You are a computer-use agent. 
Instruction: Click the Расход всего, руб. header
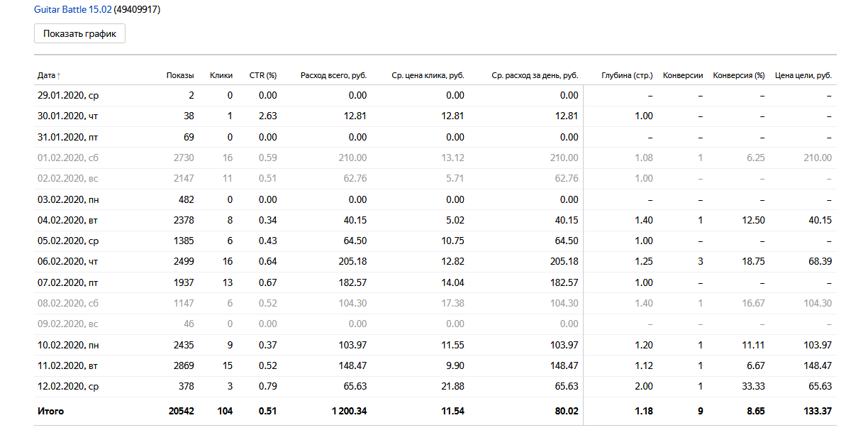333,75
